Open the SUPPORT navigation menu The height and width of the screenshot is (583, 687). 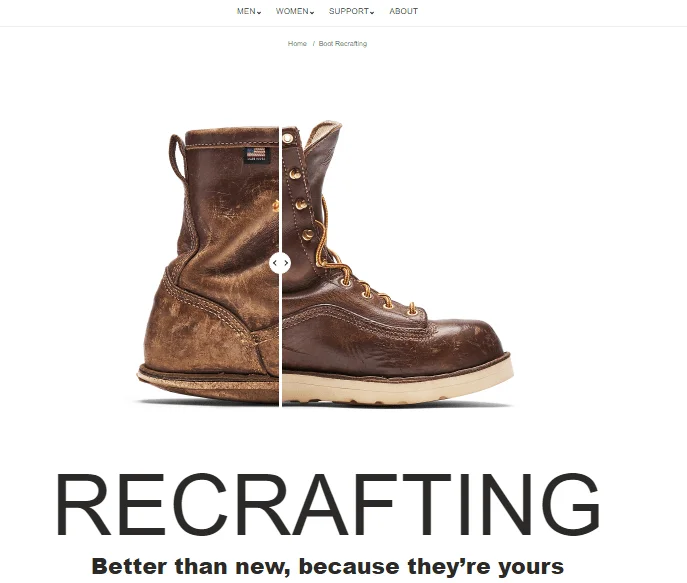pos(349,11)
